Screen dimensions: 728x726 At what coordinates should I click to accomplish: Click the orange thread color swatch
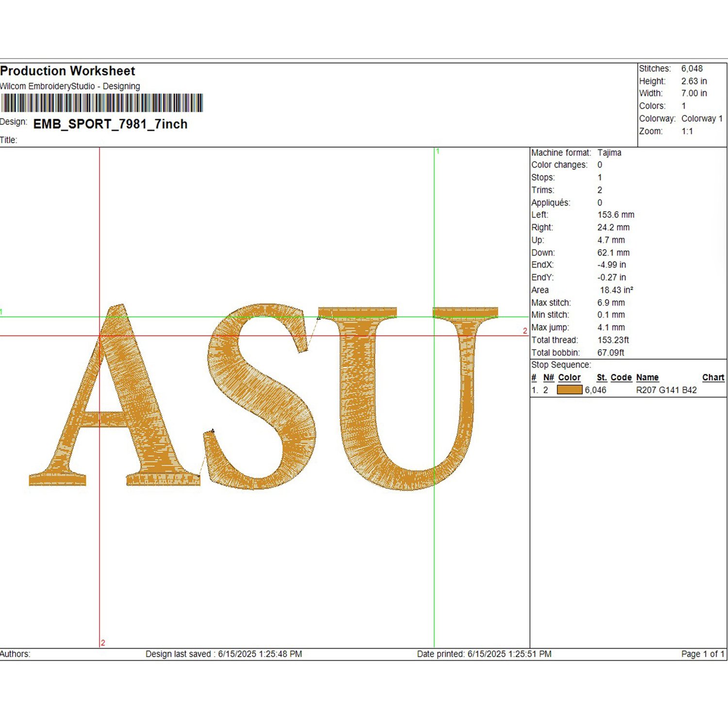569,390
